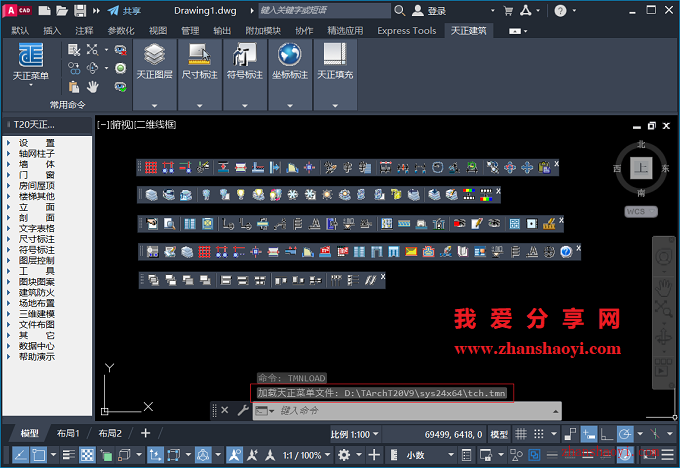Toggle the checkered transparency icon in bottom bar

[x=88, y=455]
